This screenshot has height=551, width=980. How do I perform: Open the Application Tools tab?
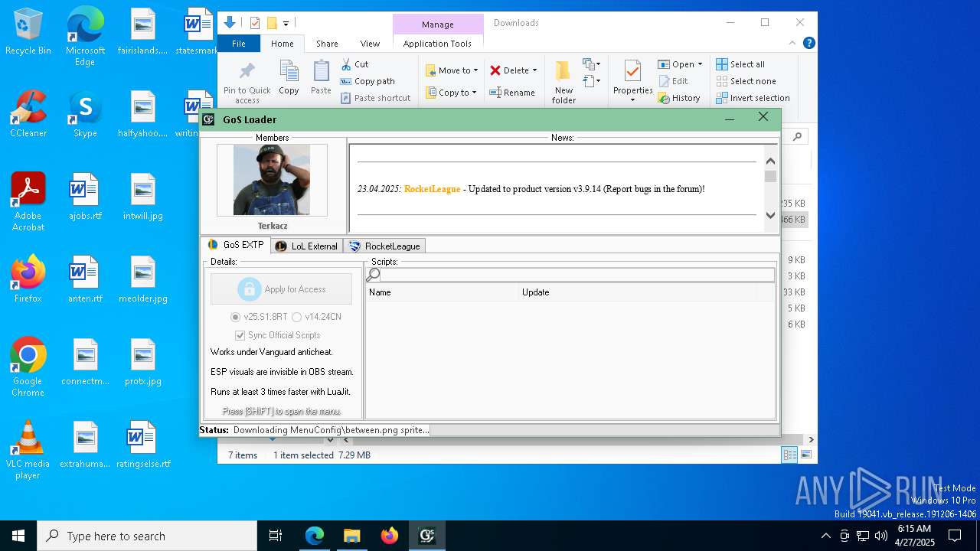point(437,44)
